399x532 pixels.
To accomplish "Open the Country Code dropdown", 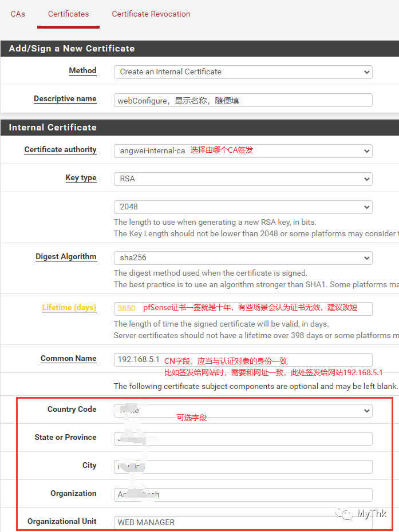I will (x=243, y=411).
